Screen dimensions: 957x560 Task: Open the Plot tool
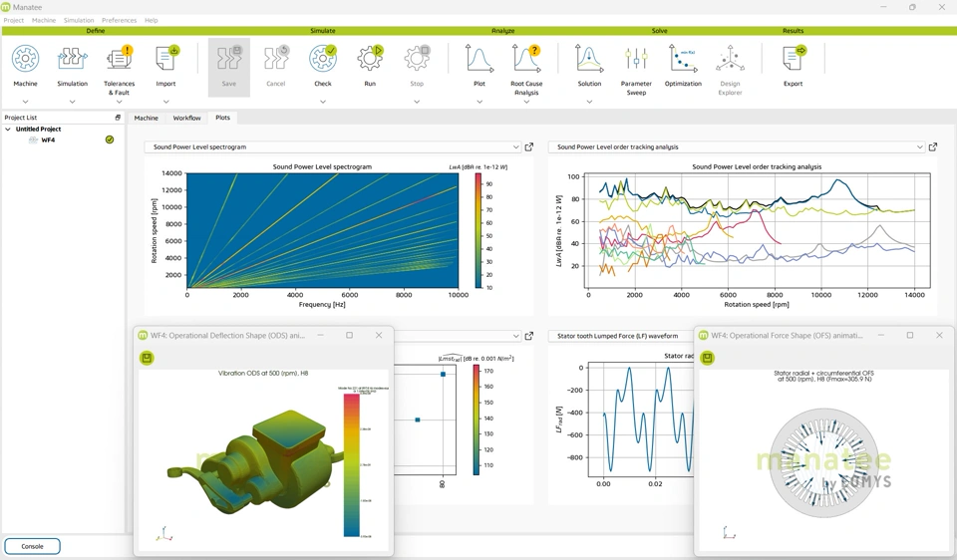(x=479, y=59)
